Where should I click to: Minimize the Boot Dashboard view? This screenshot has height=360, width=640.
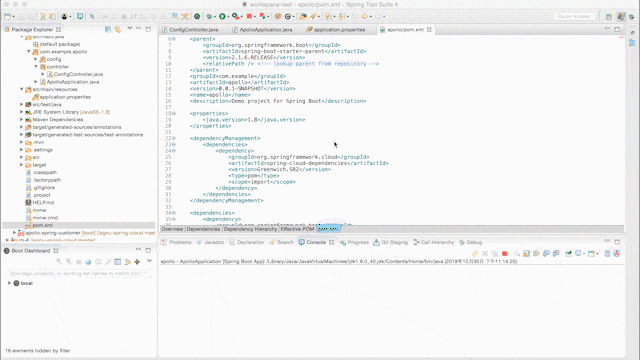(x=139, y=249)
